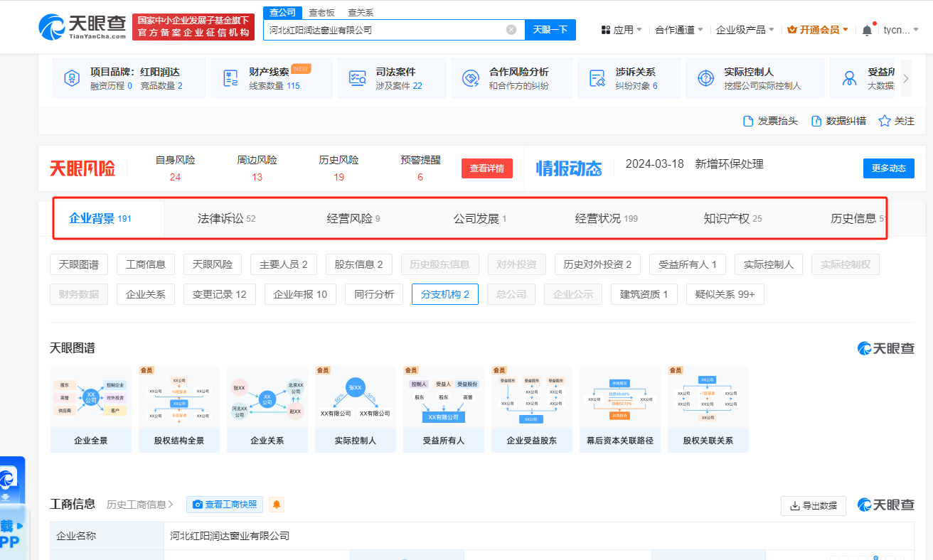This screenshot has height=560, width=933.
Task: Click the 天眼一下 search button
Action: [550, 30]
